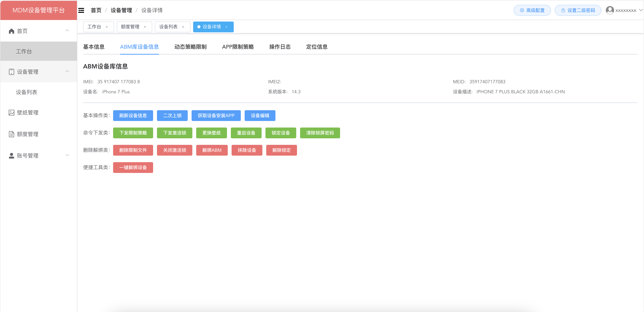Image resolution: width=644 pixels, height=312 pixels.
Task: Collapse the 首页 sidebar section chevron
Action: coord(67,31)
